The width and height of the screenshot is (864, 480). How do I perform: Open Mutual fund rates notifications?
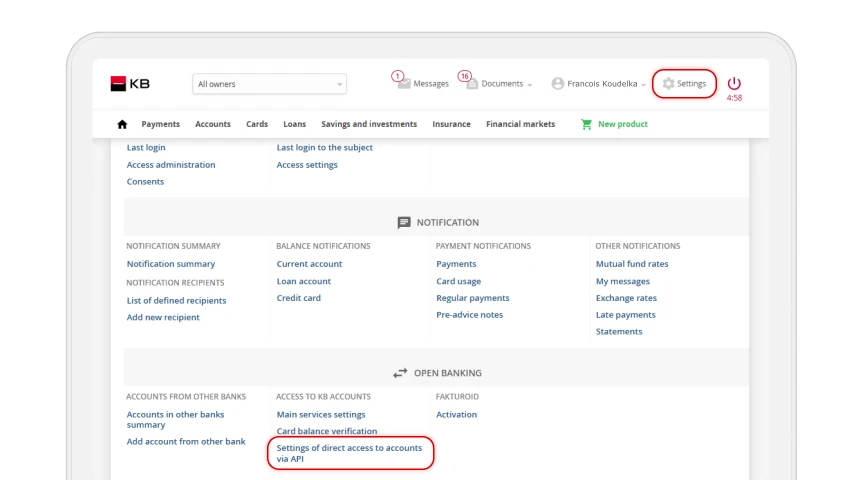(632, 263)
